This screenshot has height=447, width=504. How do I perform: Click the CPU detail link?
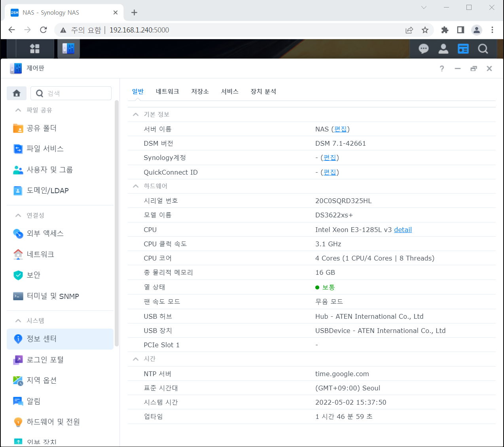[x=403, y=230]
